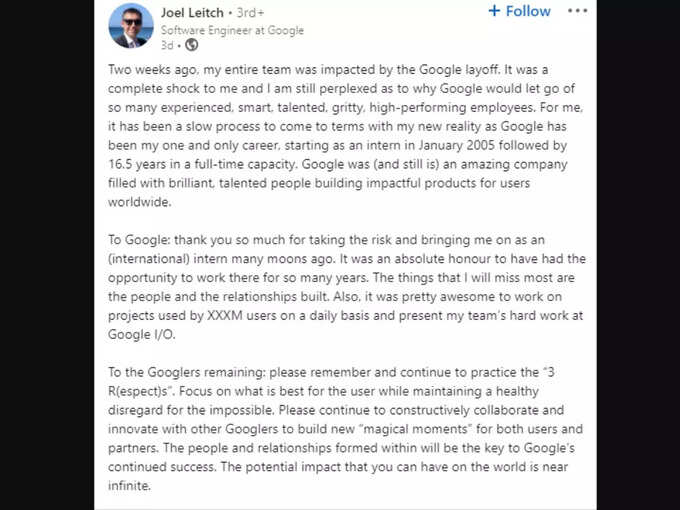Open the three-dot post options menu
This screenshot has height=510, width=680.
[577, 11]
